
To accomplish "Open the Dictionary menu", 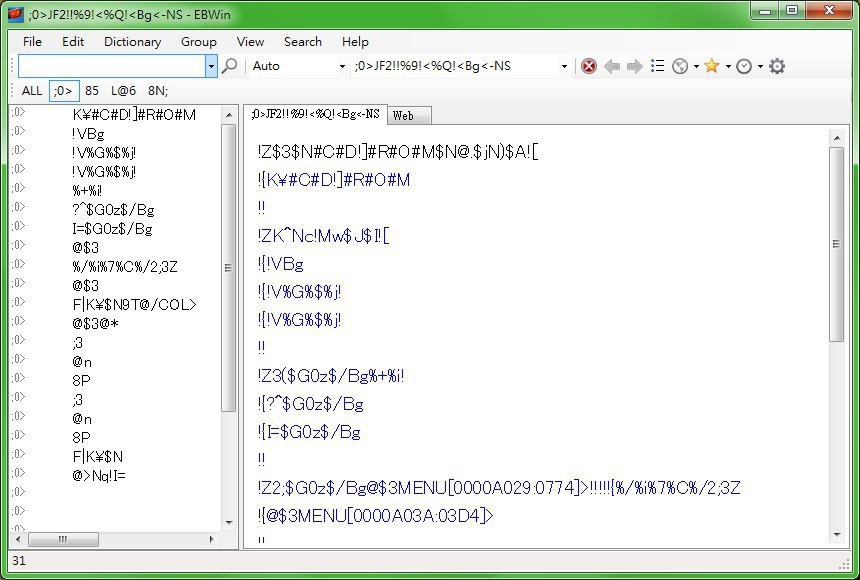I will coord(133,42).
